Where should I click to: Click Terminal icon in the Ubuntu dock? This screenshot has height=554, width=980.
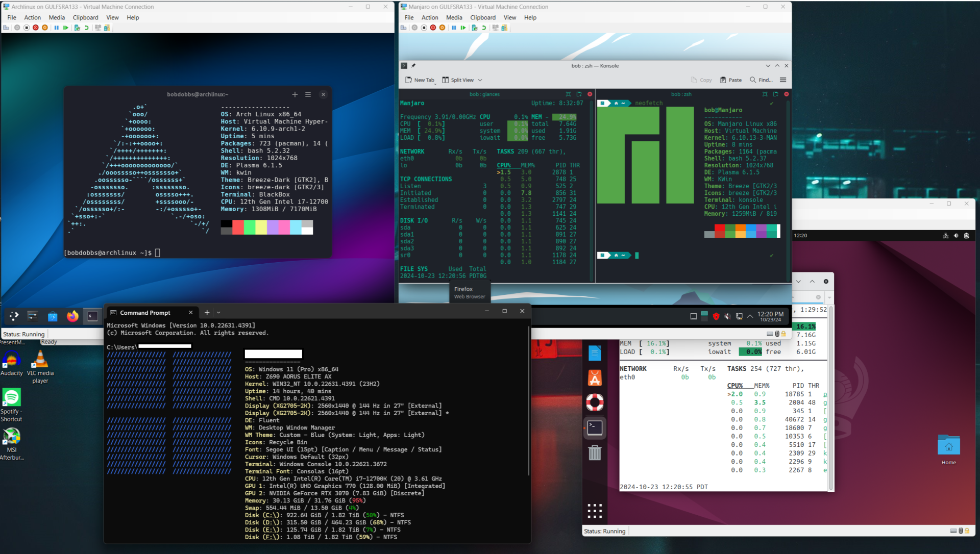click(x=595, y=427)
